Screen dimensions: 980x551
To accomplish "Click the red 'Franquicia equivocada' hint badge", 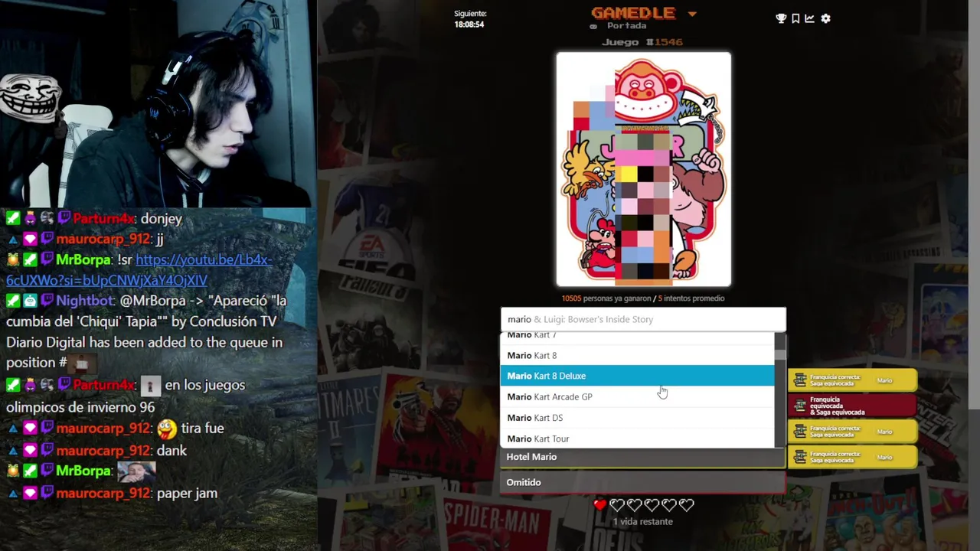I will pos(852,406).
